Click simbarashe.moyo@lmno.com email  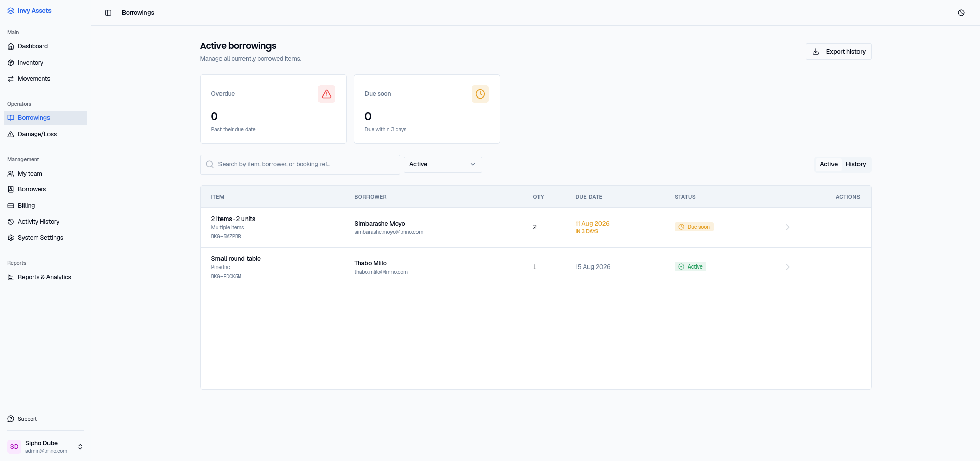pos(389,232)
